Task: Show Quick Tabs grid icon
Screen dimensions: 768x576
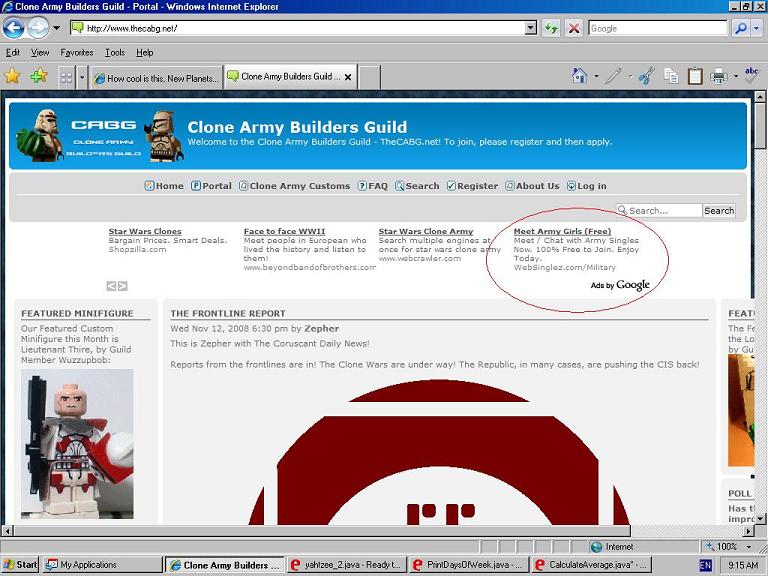Action: [66, 77]
